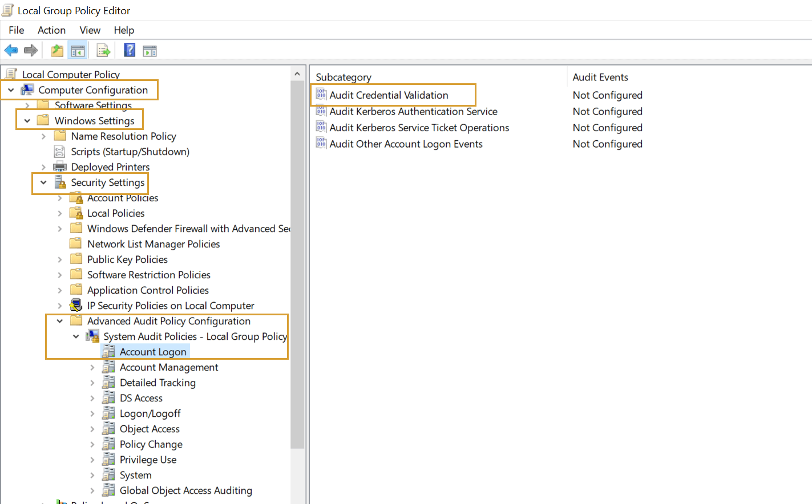The height and width of the screenshot is (504, 812).
Task: Toggle the Show/Hide Console Tree icon
Action: tap(78, 50)
